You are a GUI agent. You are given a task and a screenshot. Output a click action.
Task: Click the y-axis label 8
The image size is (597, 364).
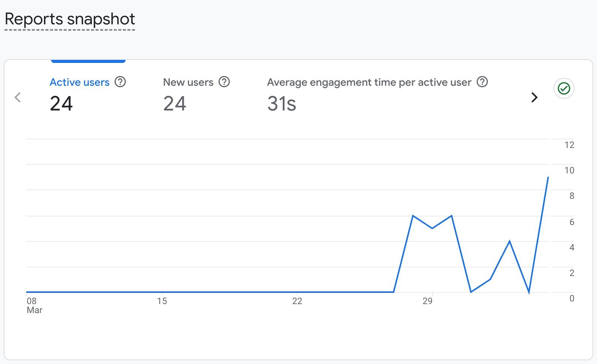571,196
